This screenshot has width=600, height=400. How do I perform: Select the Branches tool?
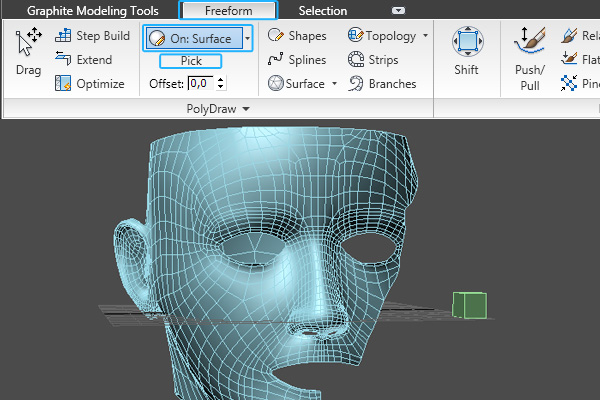coord(382,84)
